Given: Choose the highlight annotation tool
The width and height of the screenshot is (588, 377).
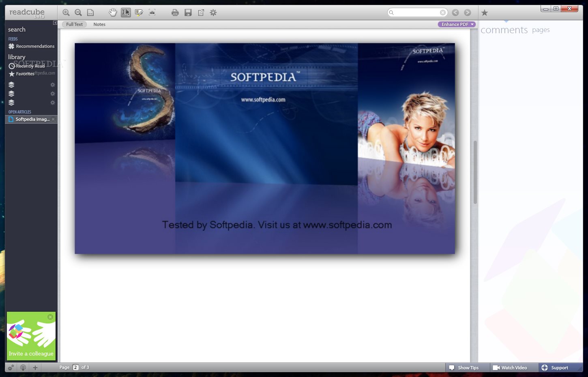Looking at the screenshot, I should pyautogui.click(x=139, y=13).
